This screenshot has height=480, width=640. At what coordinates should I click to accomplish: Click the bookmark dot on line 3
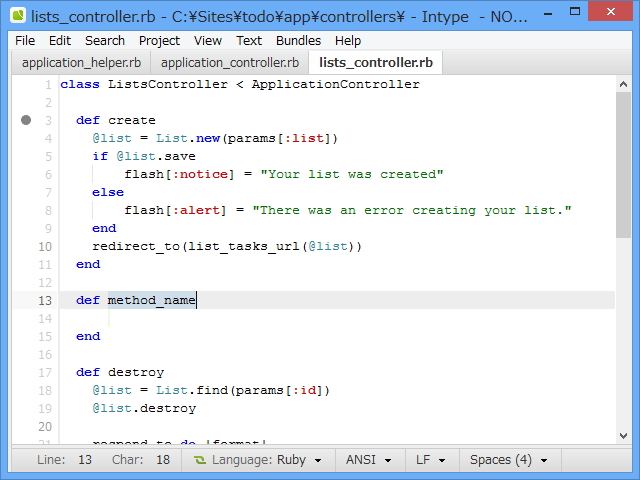pyautogui.click(x=26, y=120)
